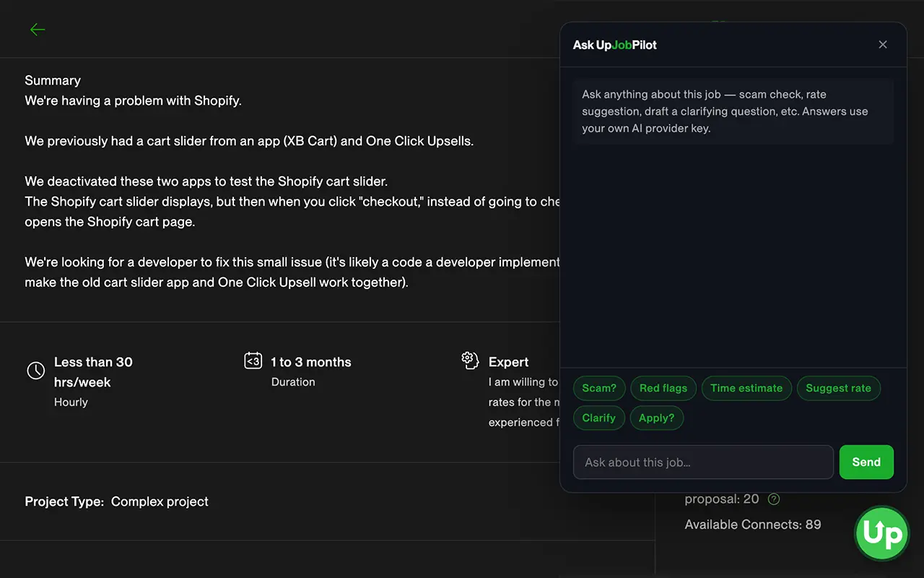Click the Summary heading
This screenshot has height=578, width=924.
tap(53, 80)
